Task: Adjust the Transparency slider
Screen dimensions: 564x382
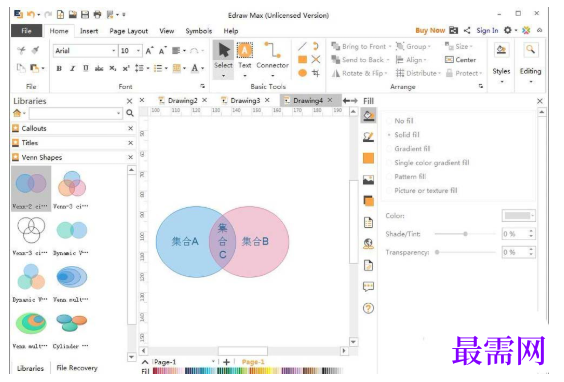Action: coord(465,253)
